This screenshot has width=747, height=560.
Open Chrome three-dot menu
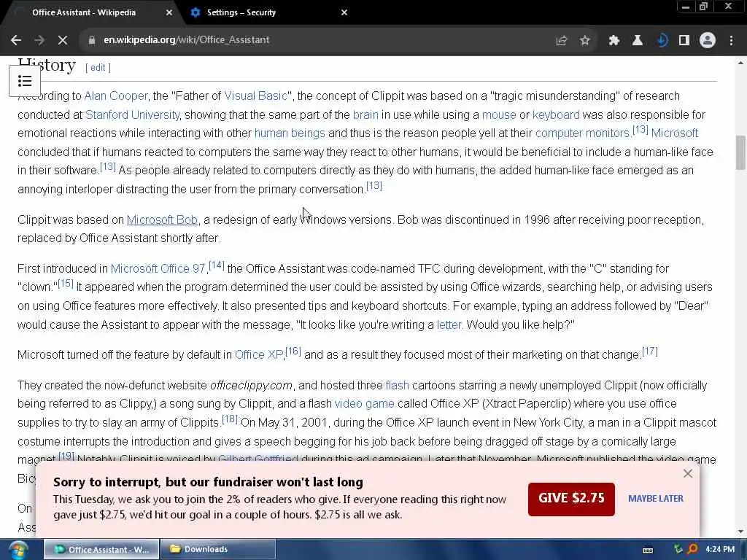pos(731,41)
